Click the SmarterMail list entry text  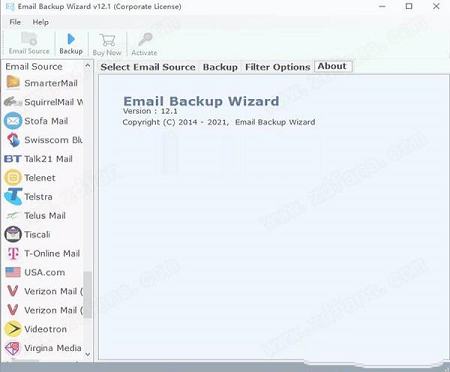[x=51, y=83]
